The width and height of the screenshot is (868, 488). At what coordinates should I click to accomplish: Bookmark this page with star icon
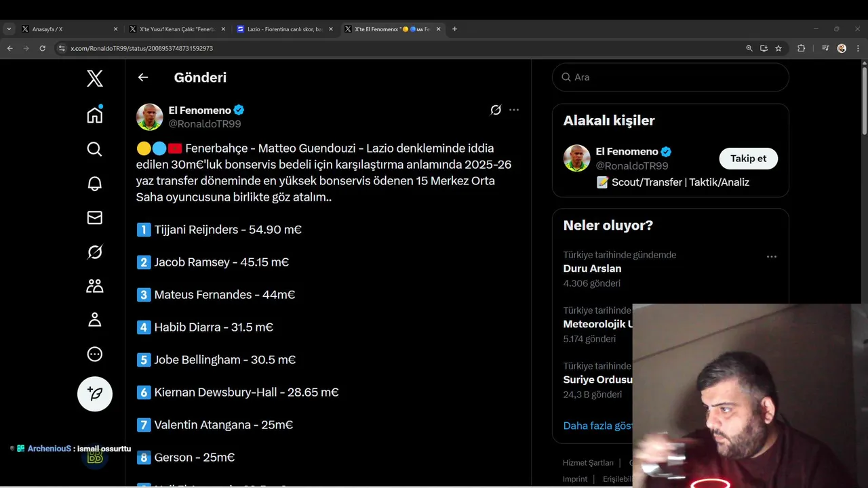(x=778, y=48)
